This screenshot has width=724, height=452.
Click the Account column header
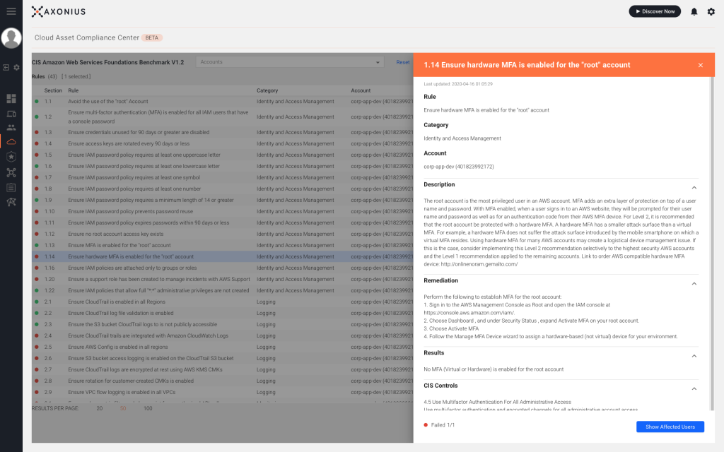[x=361, y=90]
